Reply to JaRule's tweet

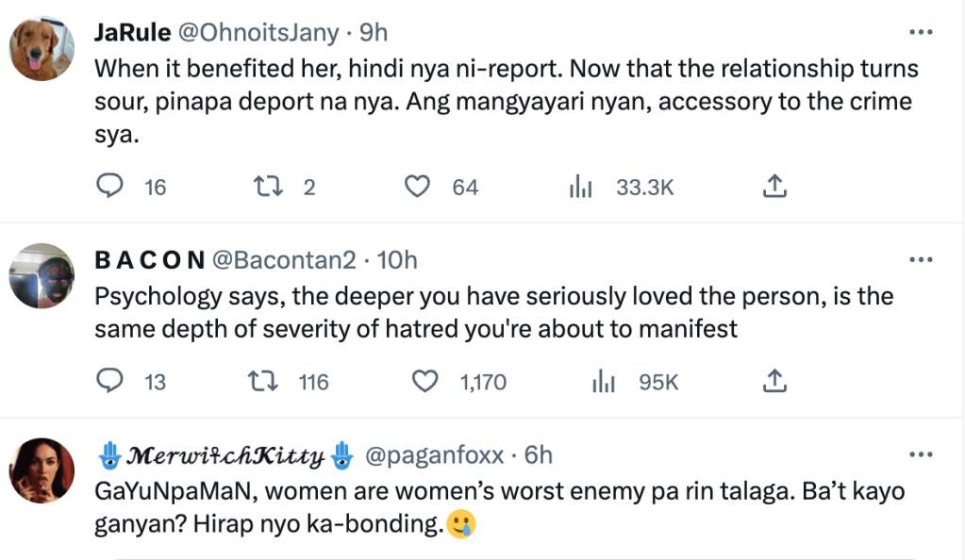click(x=111, y=187)
